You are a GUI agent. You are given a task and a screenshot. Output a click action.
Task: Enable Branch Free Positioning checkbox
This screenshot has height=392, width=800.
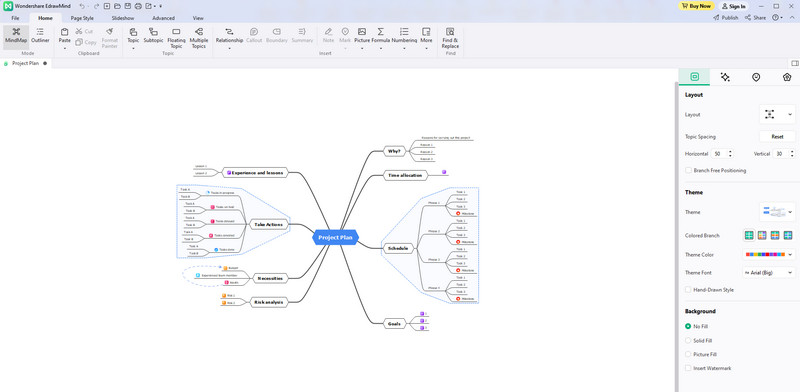(x=688, y=170)
